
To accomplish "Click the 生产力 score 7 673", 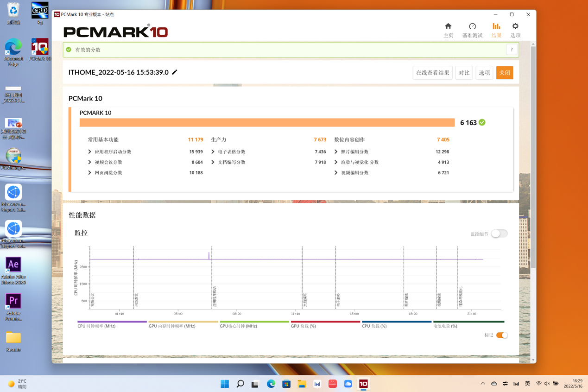I will pyautogui.click(x=320, y=139).
